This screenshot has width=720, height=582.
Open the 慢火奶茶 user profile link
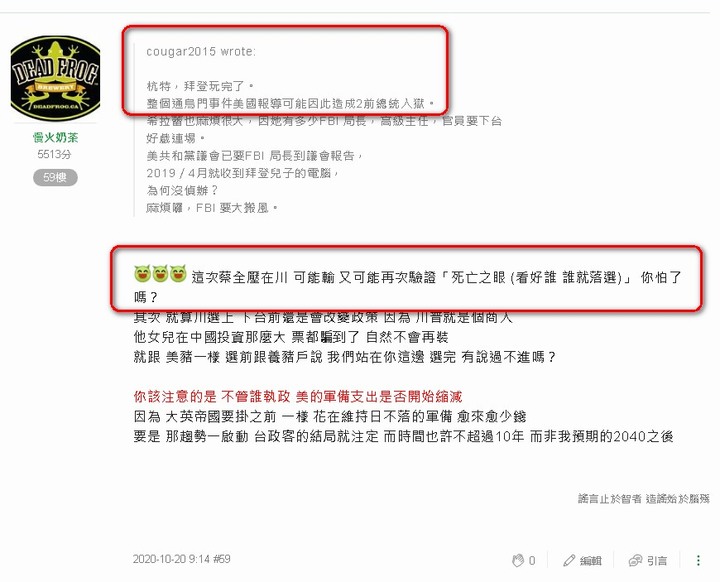55,137
